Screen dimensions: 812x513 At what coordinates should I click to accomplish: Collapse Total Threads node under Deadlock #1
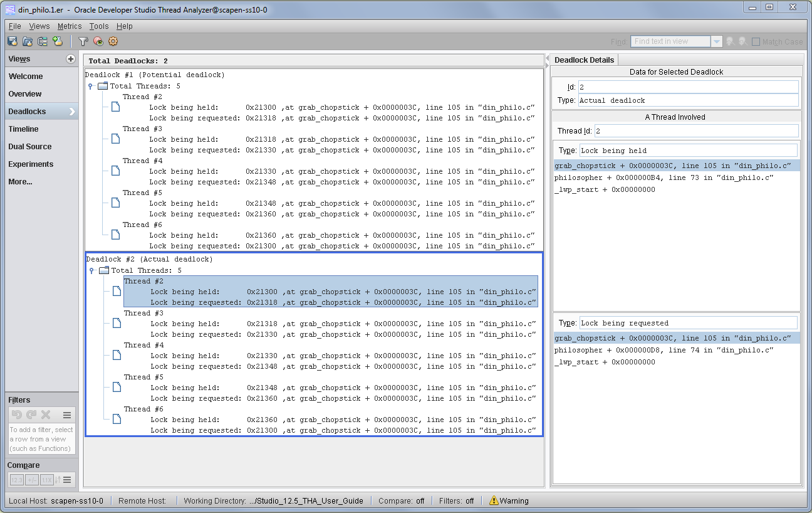(91, 86)
